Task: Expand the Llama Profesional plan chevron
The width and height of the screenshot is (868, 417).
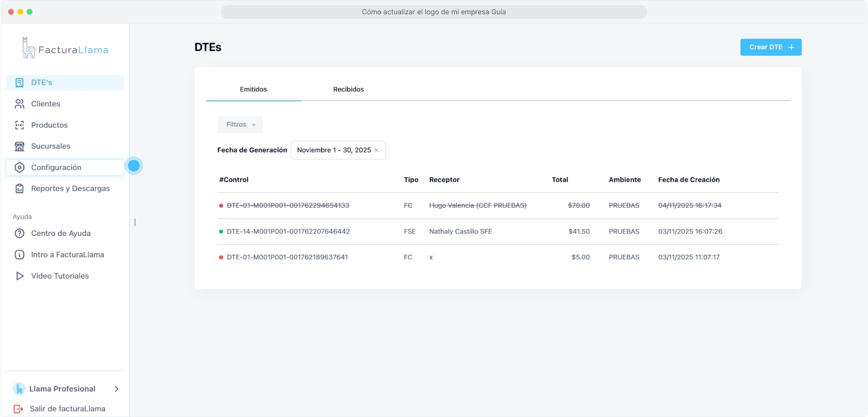Action: tap(117, 389)
